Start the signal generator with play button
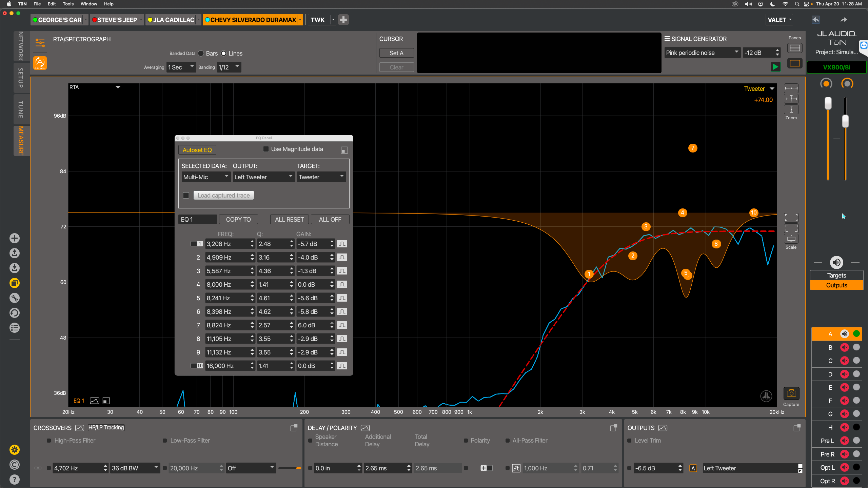The width and height of the screenshot is (868, 488). (x=775, y=67)
